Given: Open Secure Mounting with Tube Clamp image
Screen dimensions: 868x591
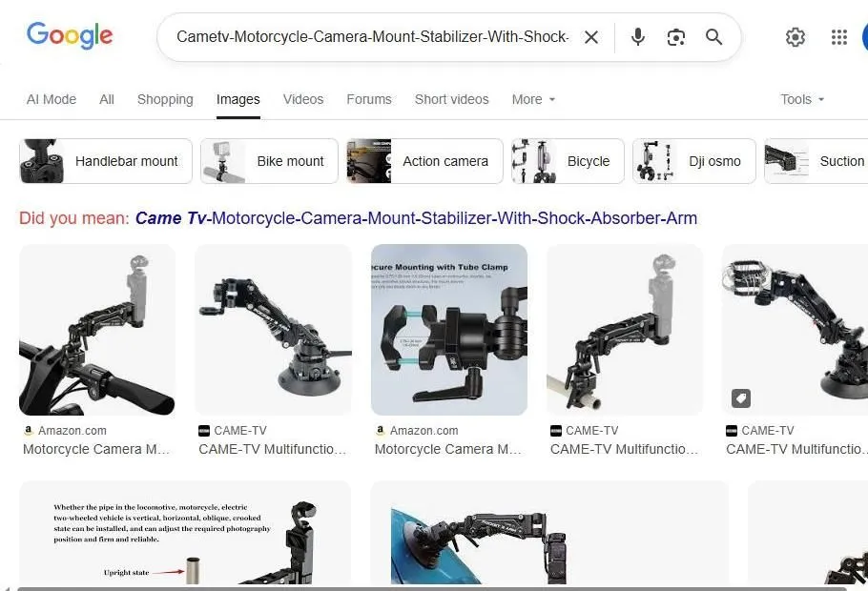Looking at the screenshot, I should (449, 330).
